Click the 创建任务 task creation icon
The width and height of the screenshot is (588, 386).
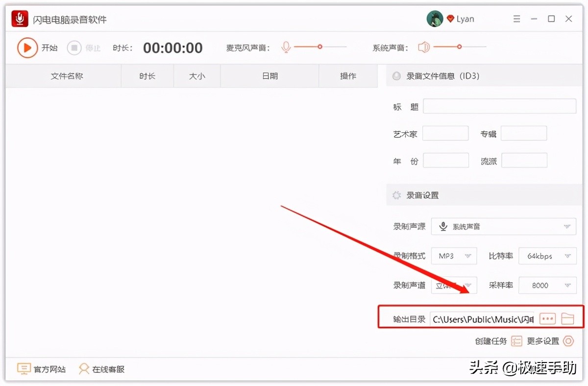click(516, 341)
